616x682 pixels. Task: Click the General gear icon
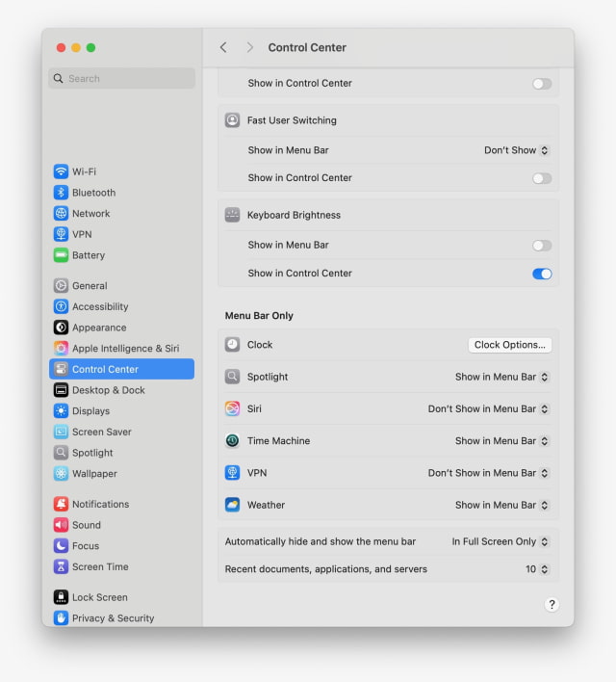(x=61, y=285)
